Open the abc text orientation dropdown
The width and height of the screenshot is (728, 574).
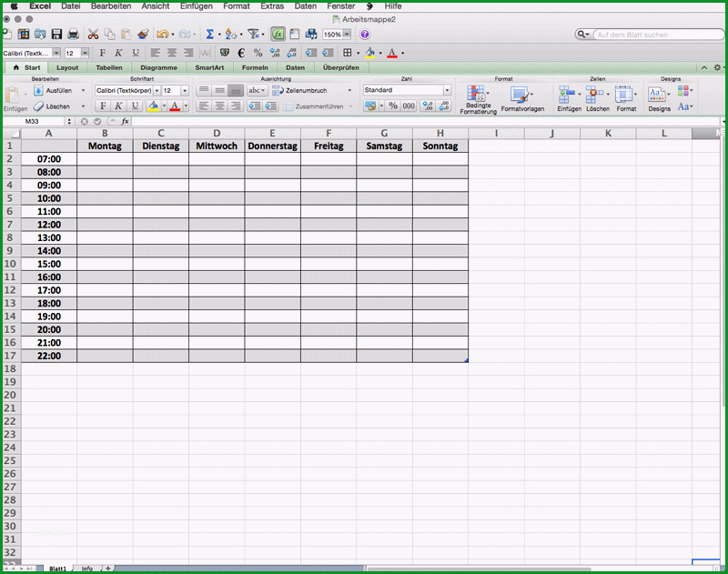tap(257, 90)
